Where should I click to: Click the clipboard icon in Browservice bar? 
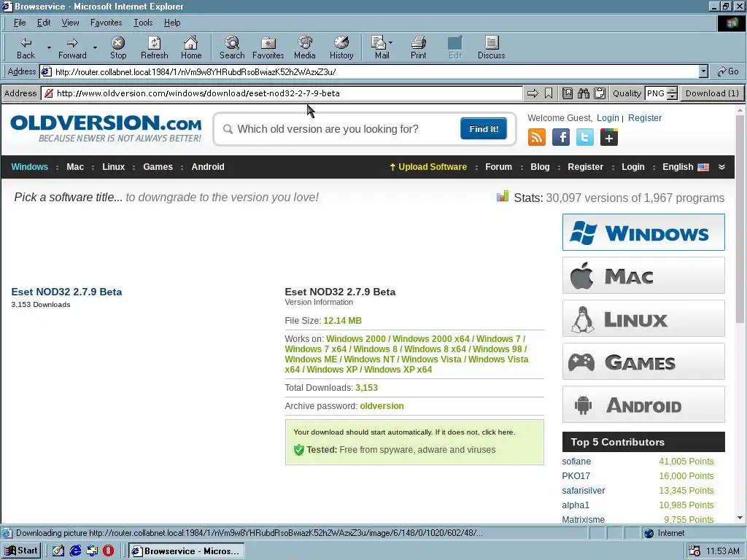coord(600,93)
